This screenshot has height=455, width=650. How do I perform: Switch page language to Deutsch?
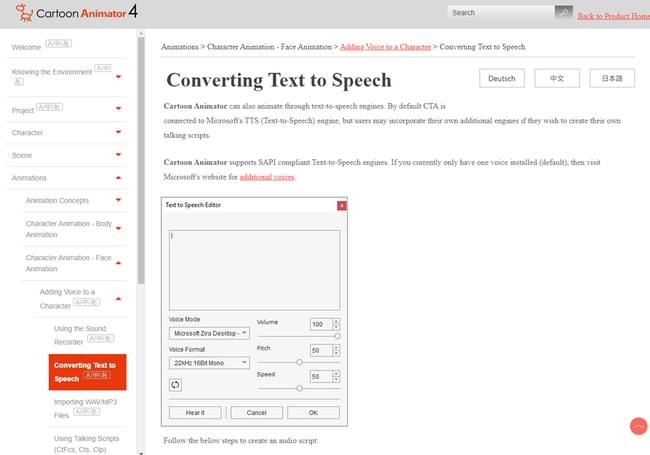pos(502,78)
